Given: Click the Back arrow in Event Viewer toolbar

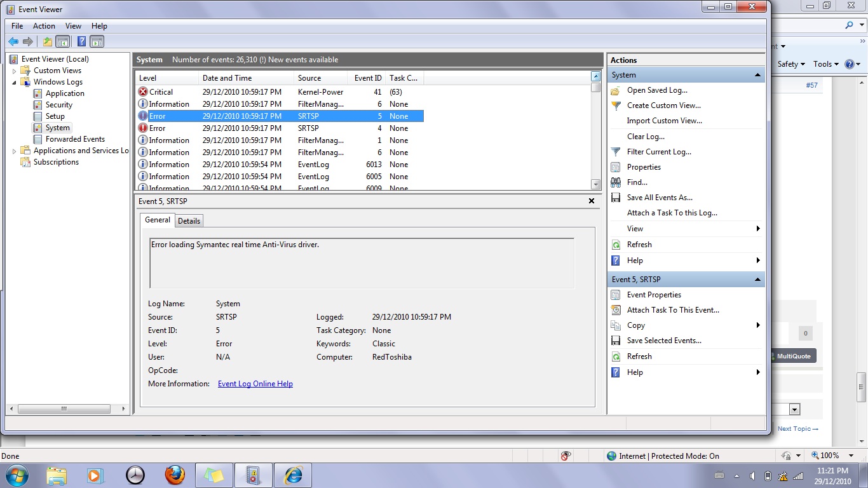Looking at the screenshot, I should pyautogui.click(x=13, y=41).
